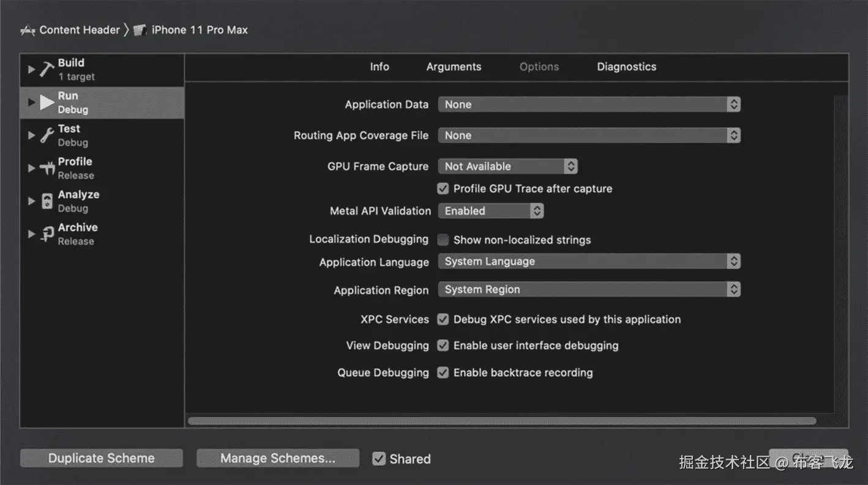The image size is (868, 485).
Task: Click the Content Header scheme app icon
Action: [28, 30]
